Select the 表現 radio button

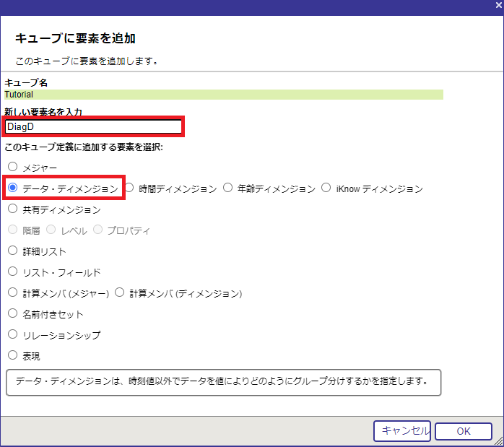click(13, 355)
